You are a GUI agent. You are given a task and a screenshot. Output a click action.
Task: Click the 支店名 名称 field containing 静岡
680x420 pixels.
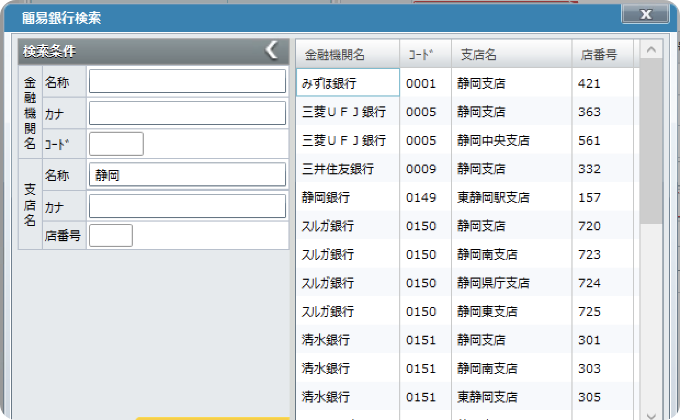(x=187, y=174)
